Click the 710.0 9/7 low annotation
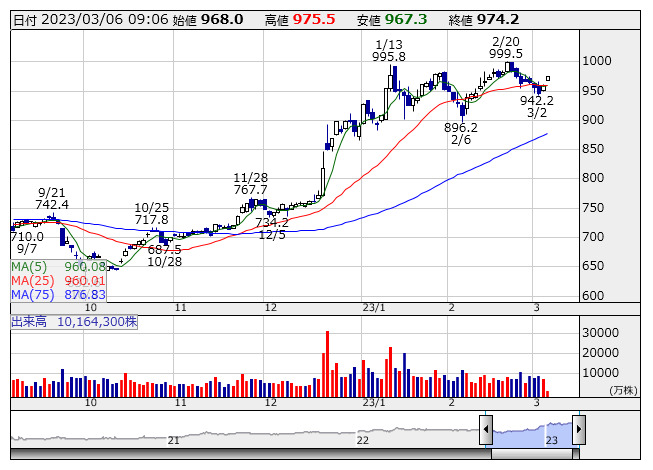Image resolution: width=653 pixels, height=470 pixels. (x=27, y=243)
